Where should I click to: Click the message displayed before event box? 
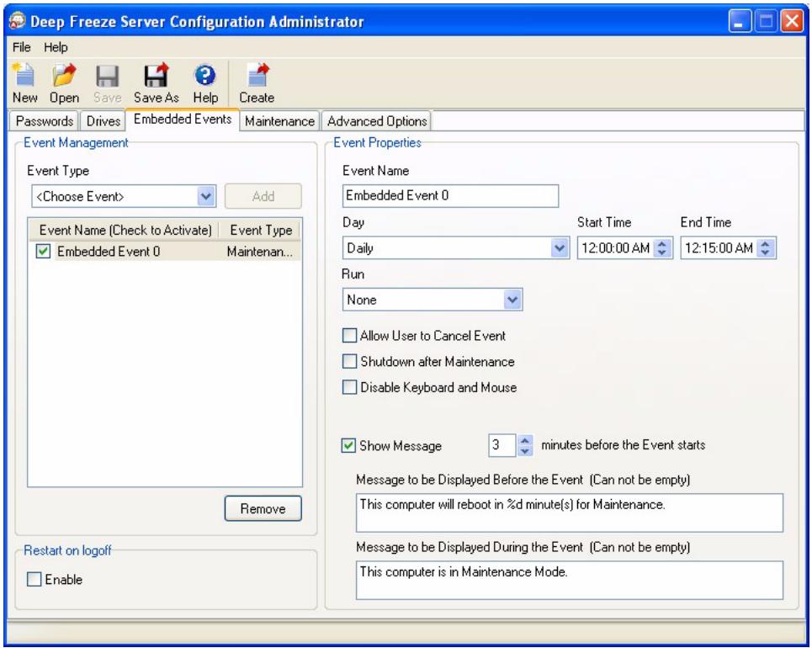(570, 513)
